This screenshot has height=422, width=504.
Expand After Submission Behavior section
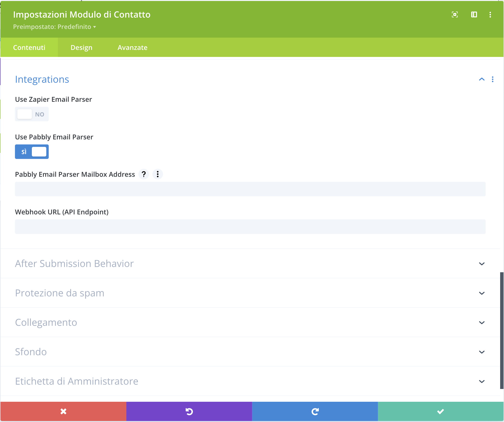[x=250, y=263]
